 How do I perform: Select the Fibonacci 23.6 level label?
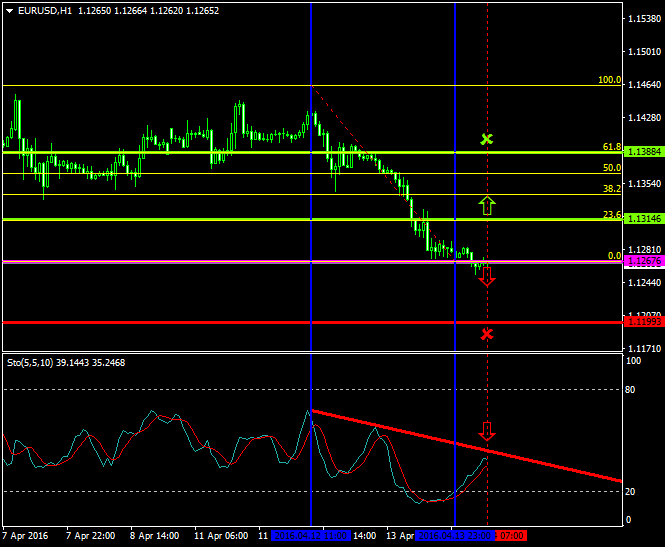[612, 215]
